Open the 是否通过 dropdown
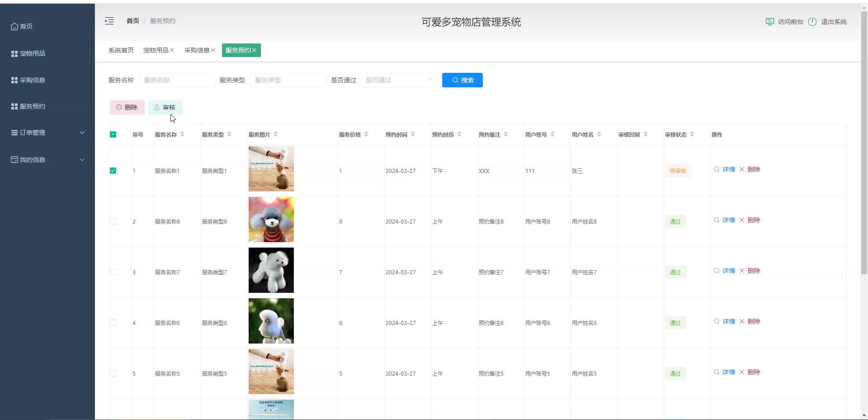 (399, 80)
